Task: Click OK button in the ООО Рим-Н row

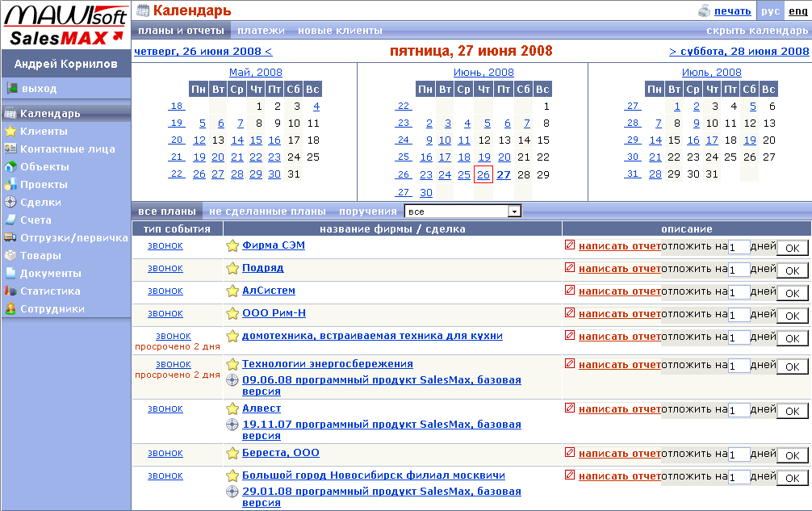Action: click(793, 316)
